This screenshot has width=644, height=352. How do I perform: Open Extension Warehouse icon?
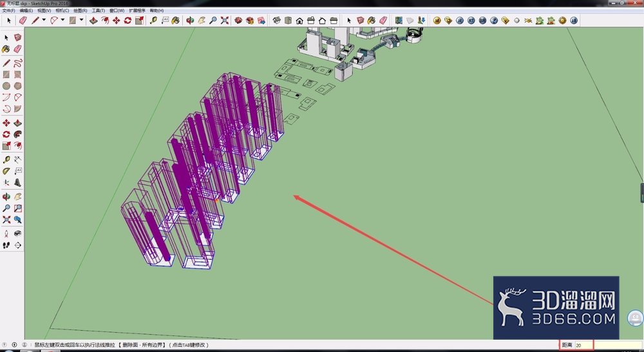250,20
